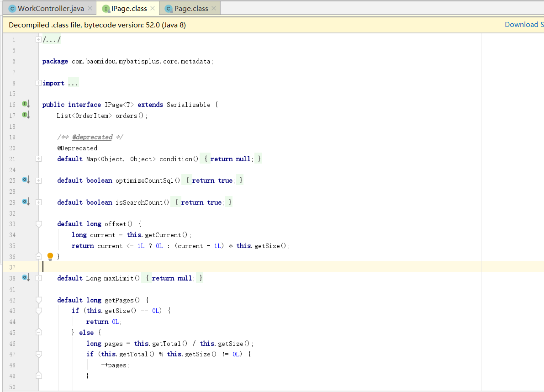Click the package name com.baomidou.mybatisplus.core.metadata
544x392 pixels.
coord(141,61)
